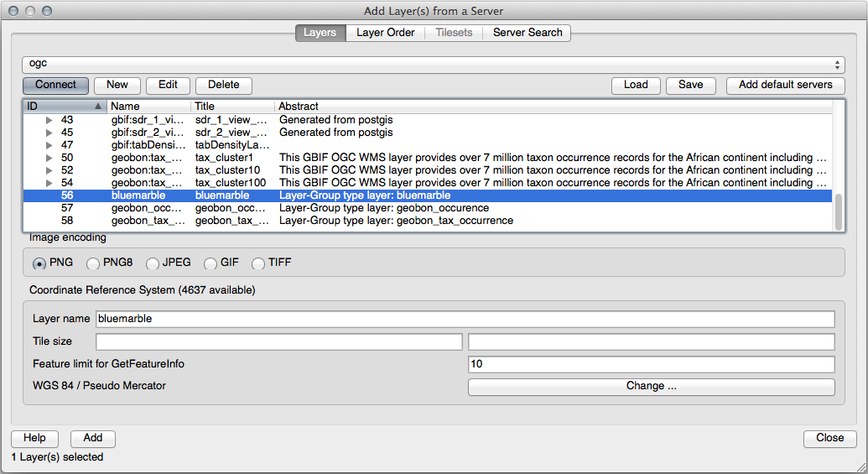Click into the Layer name field
The width and height of the screenshot is (868, 474).
(465, 319)
